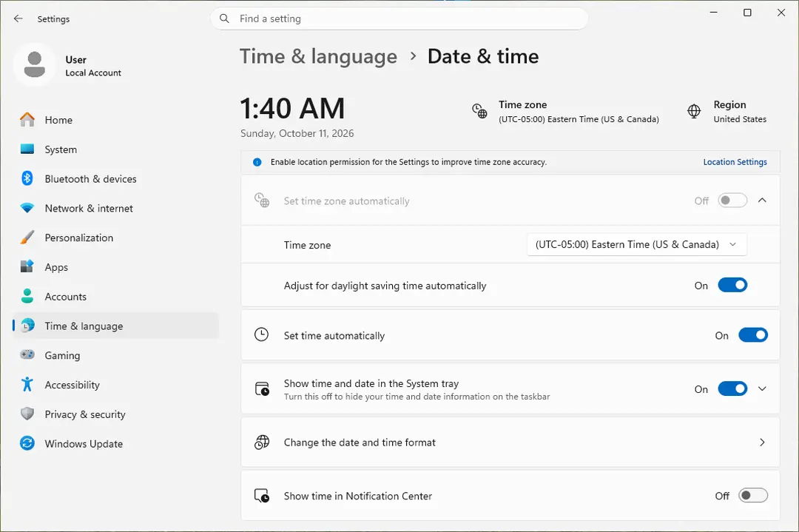Click the Set time zone automatically icon
The height and width of the screenshot is (532, 799).
[x=262, y=201]
